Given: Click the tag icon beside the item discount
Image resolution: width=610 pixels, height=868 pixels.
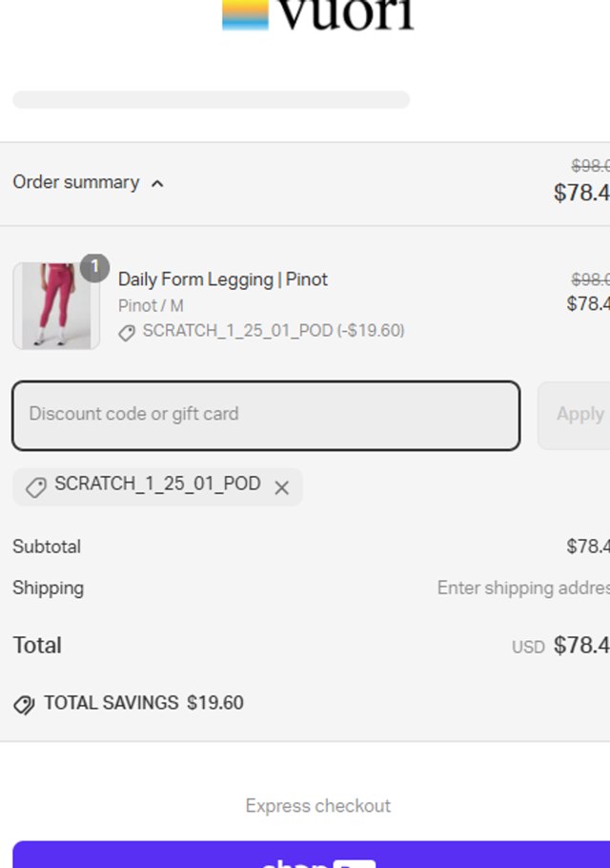Looking at the screenshot, I should click(127, 333).
